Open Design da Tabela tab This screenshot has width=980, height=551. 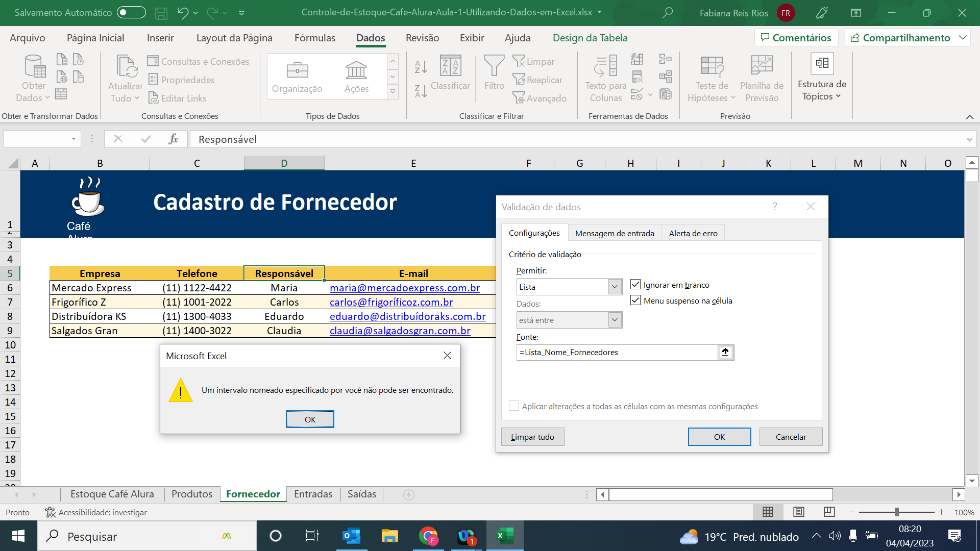pos(590,38)
